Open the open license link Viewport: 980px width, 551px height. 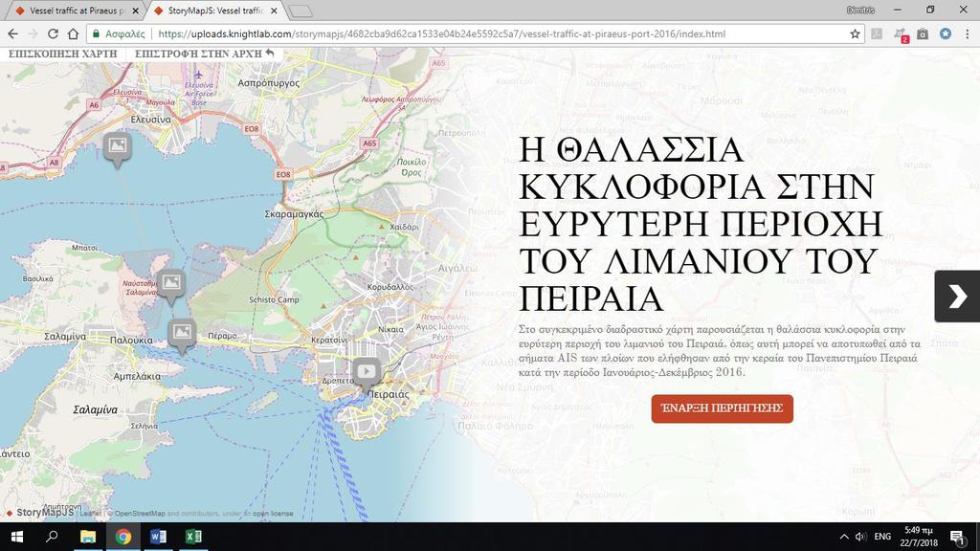tap(273, 514)
